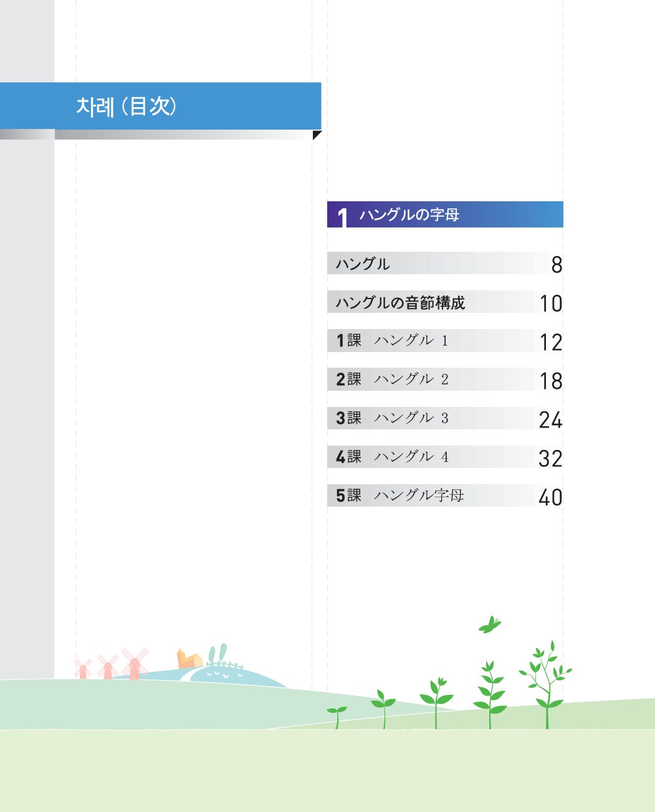
Task: Jump to 4課 ハングル 4
Action: tap(393, 457)
